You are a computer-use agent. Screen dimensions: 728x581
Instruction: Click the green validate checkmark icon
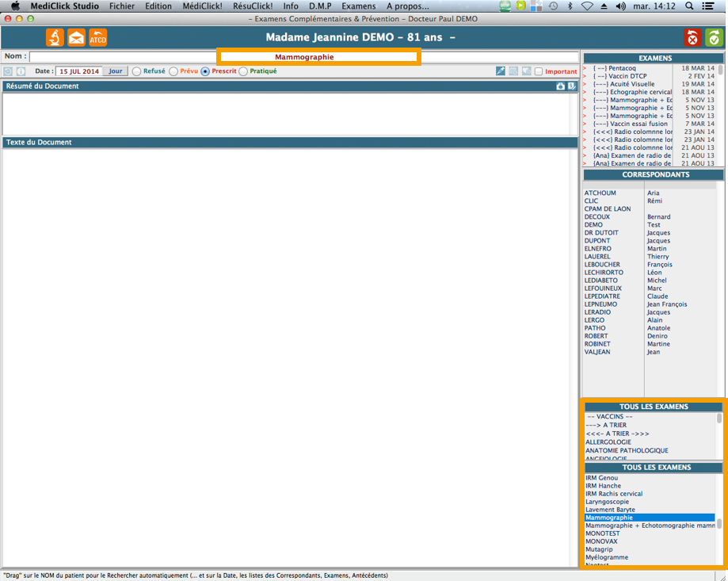point(714,37)
